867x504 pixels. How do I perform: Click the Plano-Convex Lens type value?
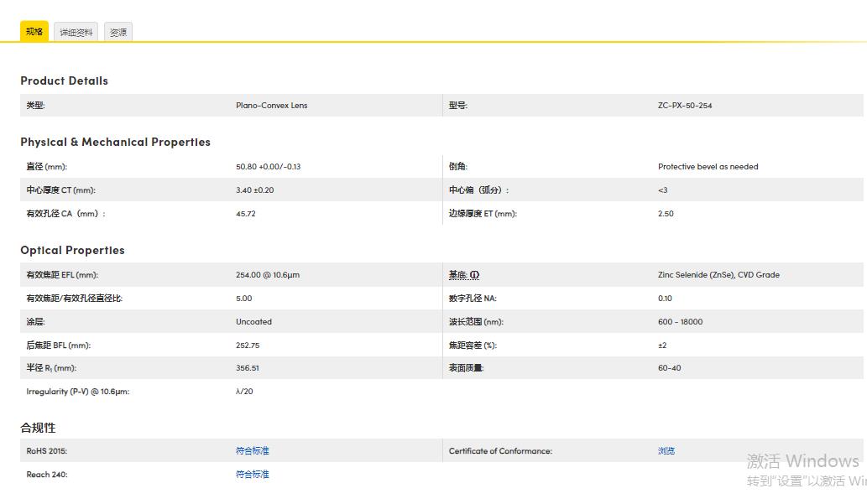pyautogui.click(x=271, y=106)
